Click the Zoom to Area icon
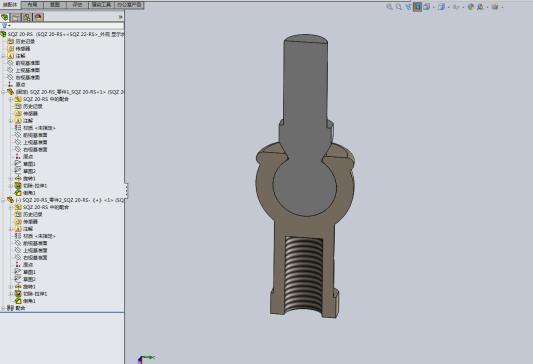Screen dimensions: 533x364 (399, 7)
